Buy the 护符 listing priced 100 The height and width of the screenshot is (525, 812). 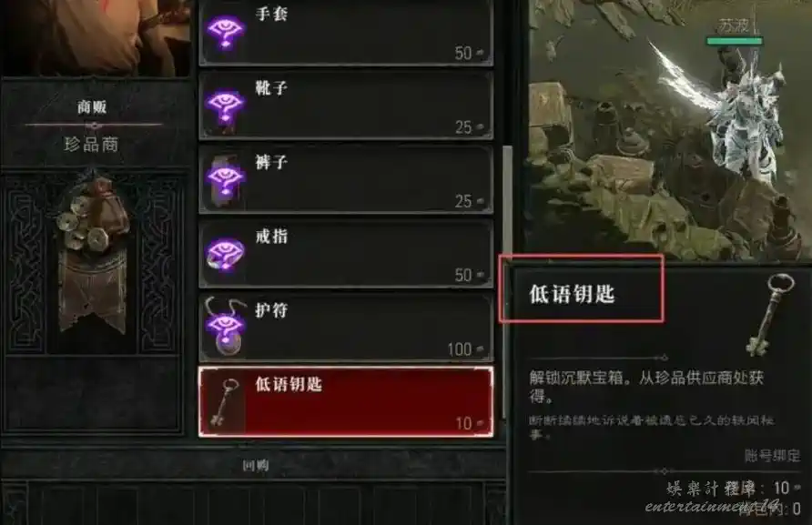346,328
